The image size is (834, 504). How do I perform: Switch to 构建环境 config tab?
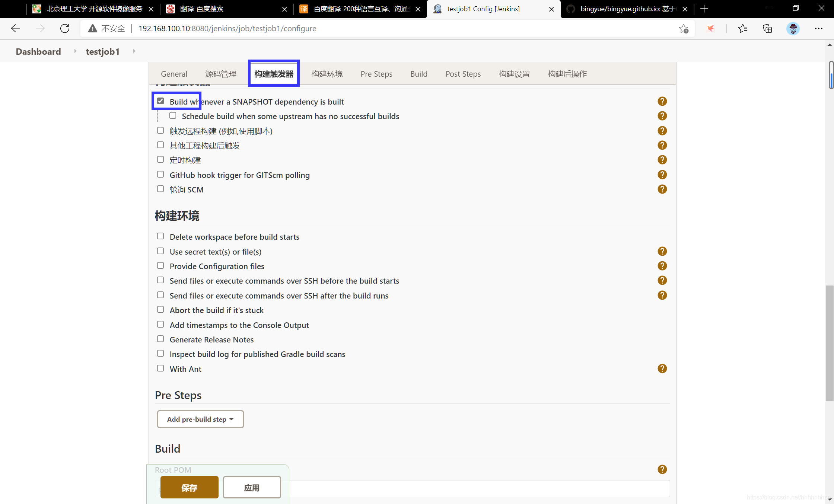[327, 74]
